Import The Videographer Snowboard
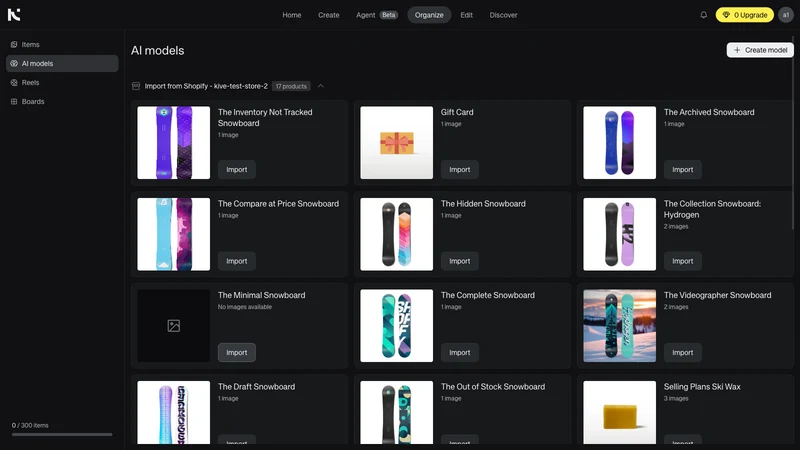The height and width of the screenshot is (450, 800). click(683, 353)
